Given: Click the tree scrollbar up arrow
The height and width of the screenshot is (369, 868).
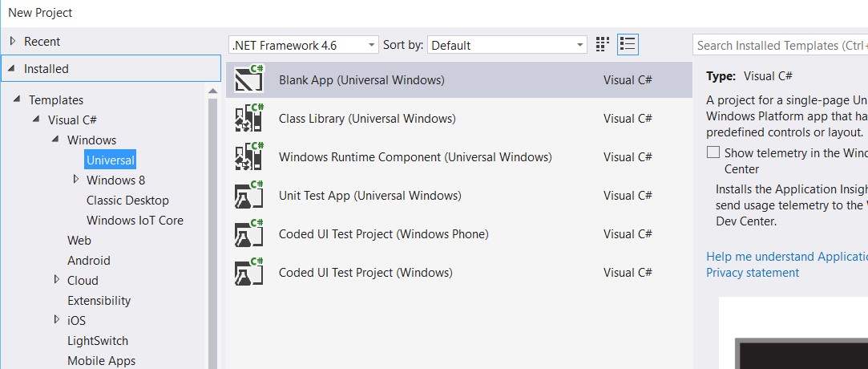Looking at the screenshot, I should coord(212,91).
